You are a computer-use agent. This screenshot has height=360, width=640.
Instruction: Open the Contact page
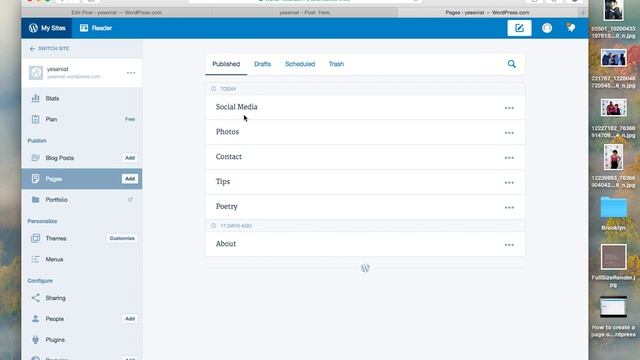tap(229, 157)
